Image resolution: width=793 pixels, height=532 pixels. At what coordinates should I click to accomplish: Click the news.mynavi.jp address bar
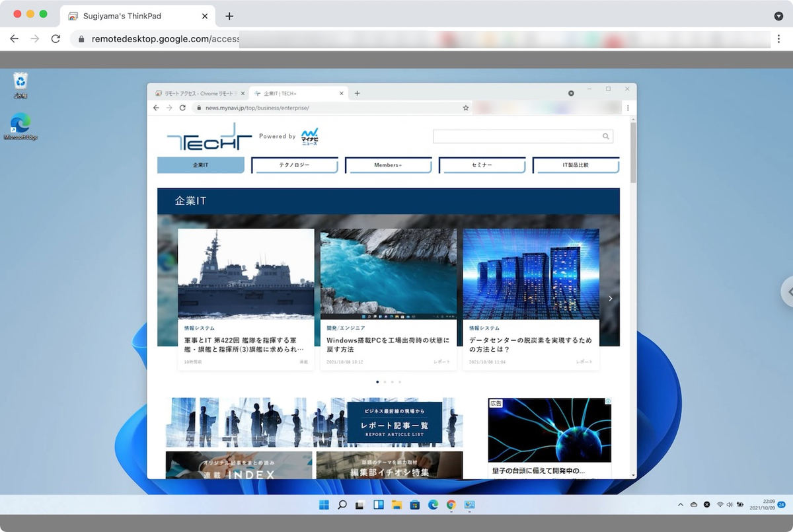pyautogui.click(x=330, y=108)
